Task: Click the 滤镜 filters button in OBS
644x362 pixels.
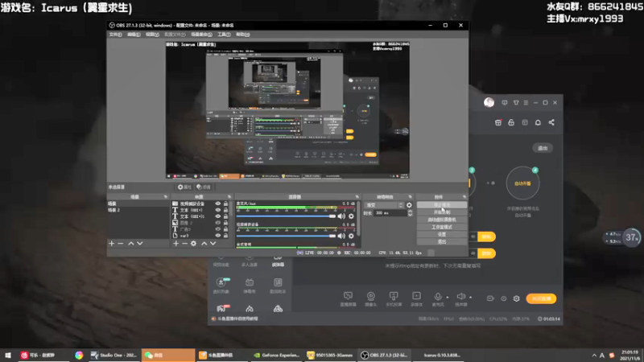Action: [204, 187]
